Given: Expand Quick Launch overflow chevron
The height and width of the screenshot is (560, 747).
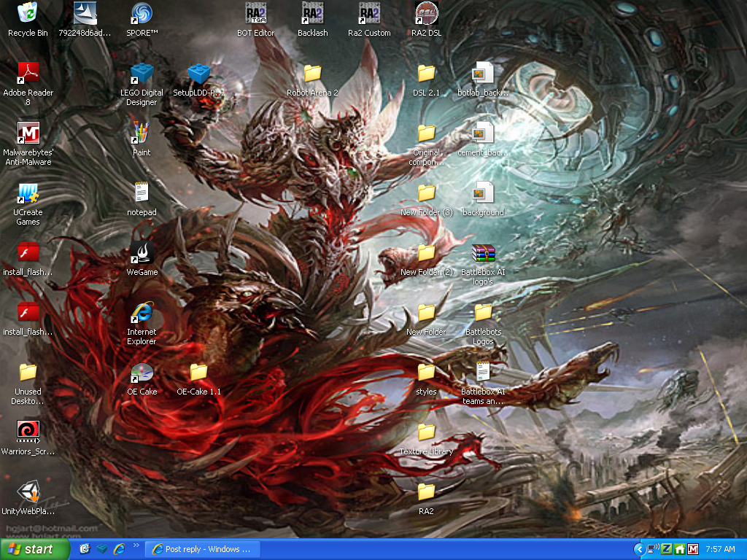Looking at the screenshot, I should (x=136, y=545).
